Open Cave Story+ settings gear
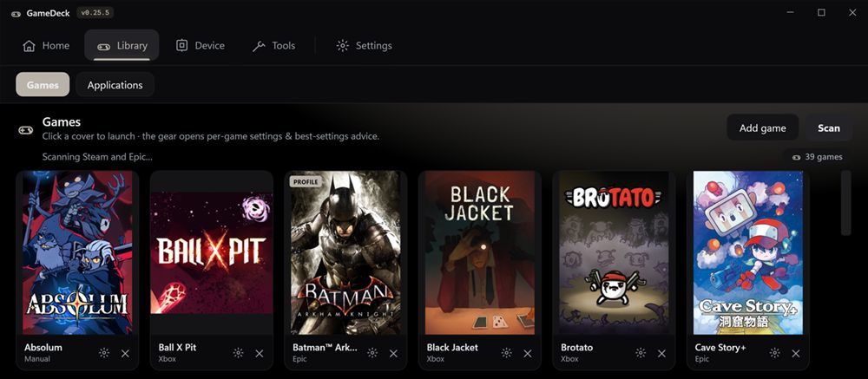This screenshot has height=379, width=868. [x=775, y=353]
